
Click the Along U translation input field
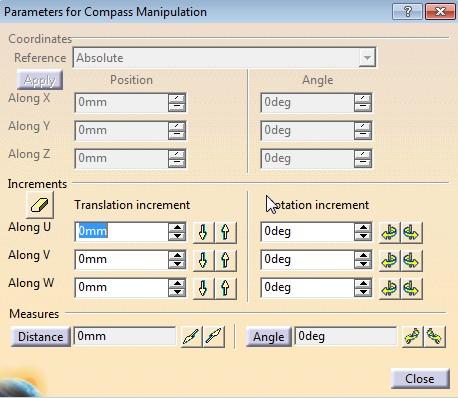[121, 231]
